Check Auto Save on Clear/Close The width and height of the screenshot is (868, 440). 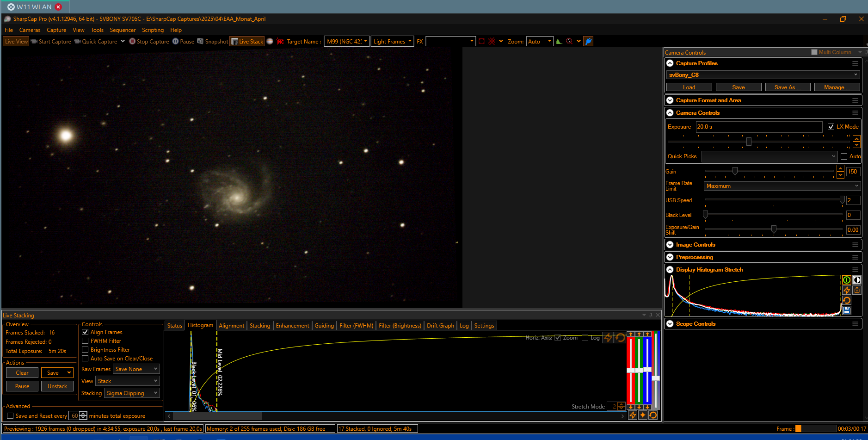pyautogui.click(x=85, y=359)
